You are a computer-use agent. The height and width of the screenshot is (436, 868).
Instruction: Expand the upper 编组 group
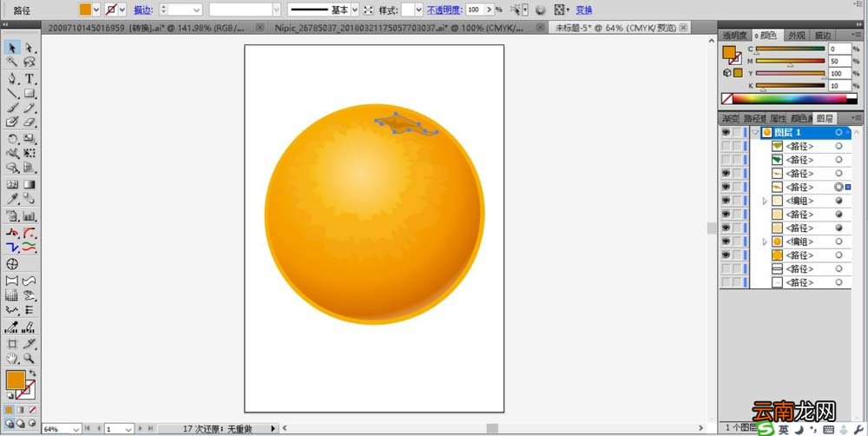(765, 201)
